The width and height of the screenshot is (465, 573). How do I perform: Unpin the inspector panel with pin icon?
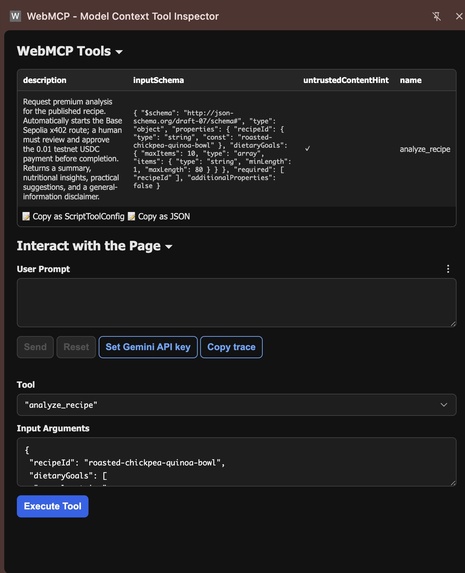tap(436, 16)
